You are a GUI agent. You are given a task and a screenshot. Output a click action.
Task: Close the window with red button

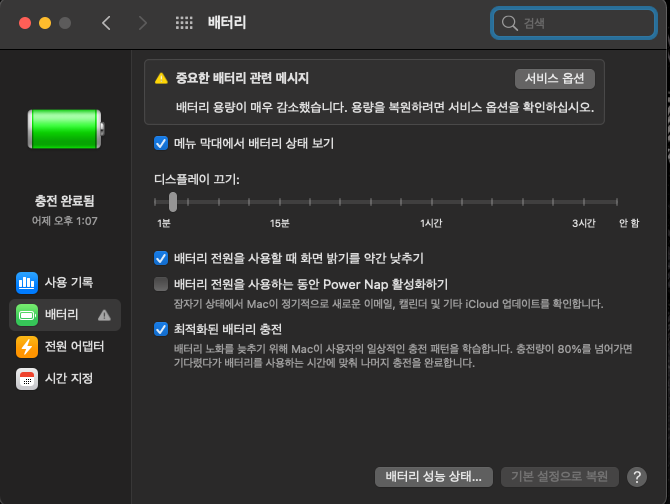[25, 23]
